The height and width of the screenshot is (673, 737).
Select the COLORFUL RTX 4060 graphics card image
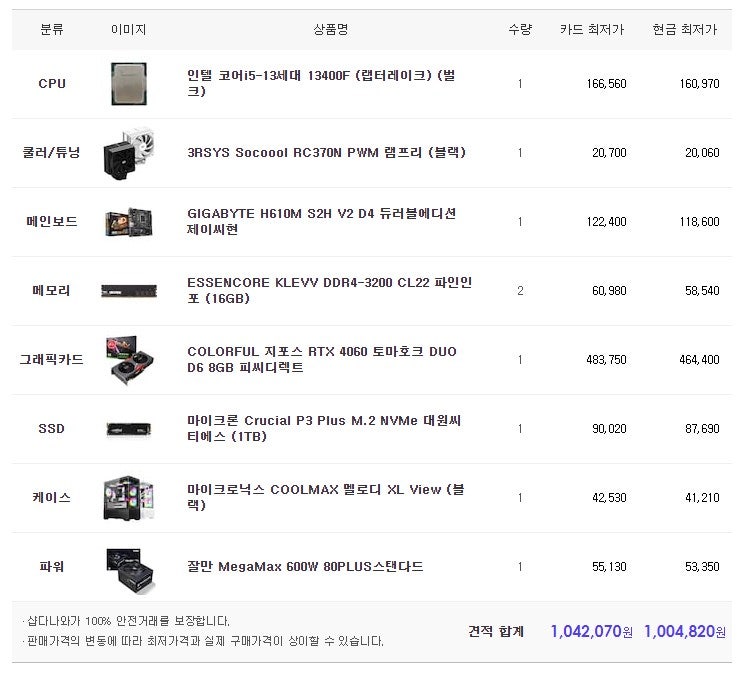[128, 360]
